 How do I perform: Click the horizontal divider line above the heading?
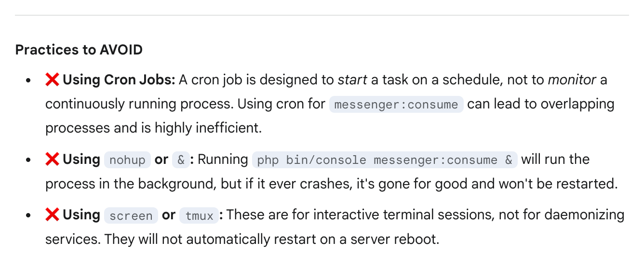322,15
